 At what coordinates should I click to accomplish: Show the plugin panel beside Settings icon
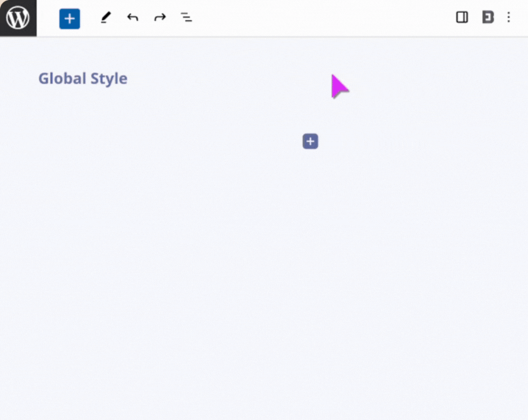pos(487,18)
